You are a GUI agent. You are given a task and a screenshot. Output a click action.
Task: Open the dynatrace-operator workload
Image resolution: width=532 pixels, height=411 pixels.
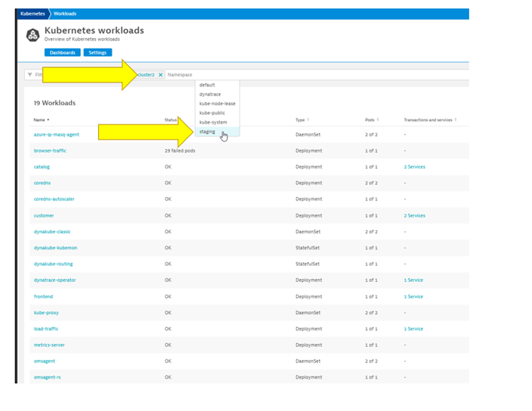(55, 280)
